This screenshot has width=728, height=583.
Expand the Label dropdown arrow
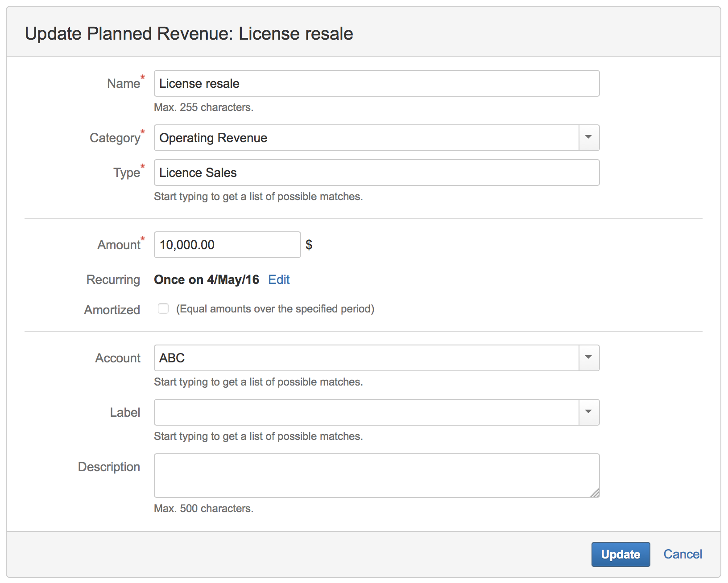click(589, 412)
